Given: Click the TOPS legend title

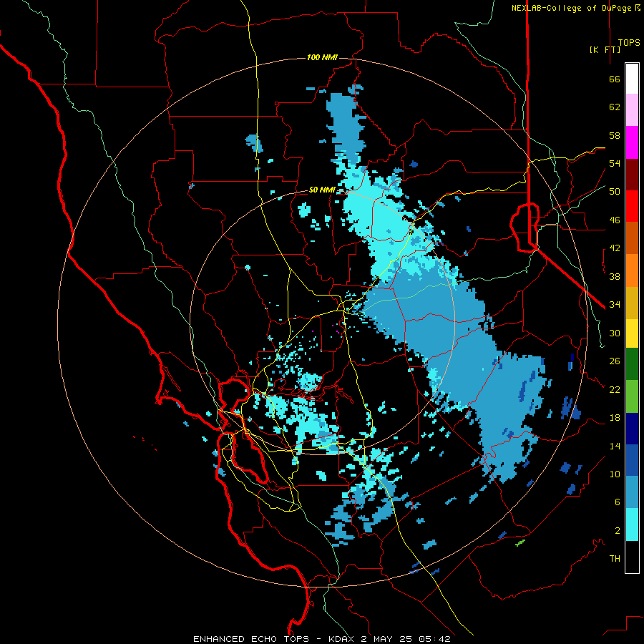Looking at the screenshot, I should 629,43.
